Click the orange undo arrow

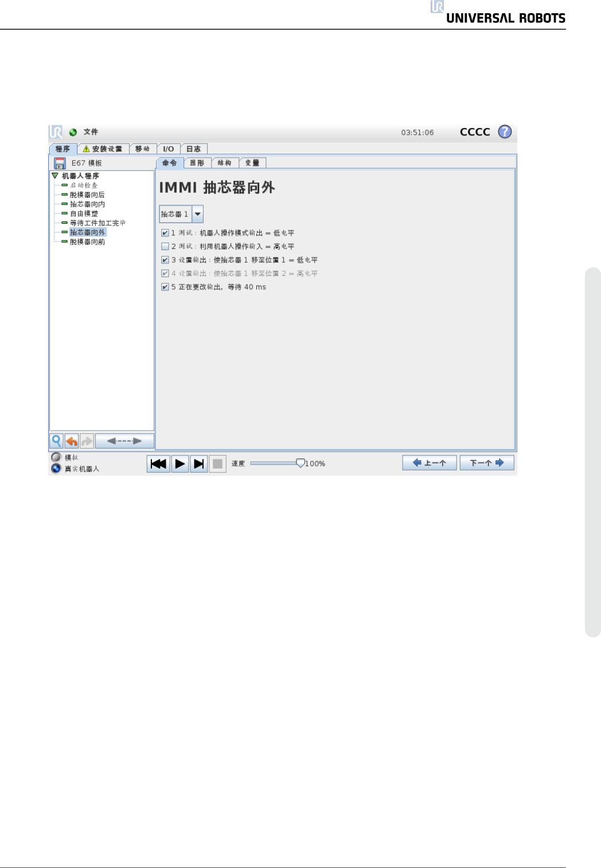[72, 441]
